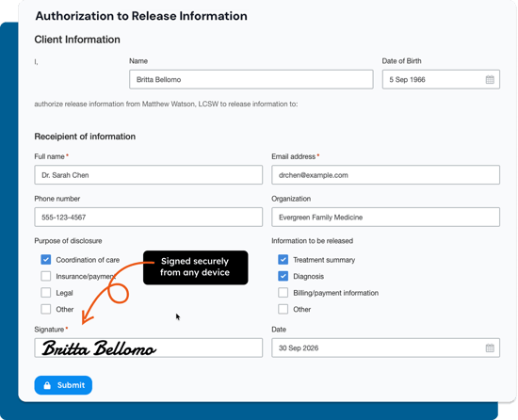
Task: Check Other under Information to be released
Action: pos(283,309)
